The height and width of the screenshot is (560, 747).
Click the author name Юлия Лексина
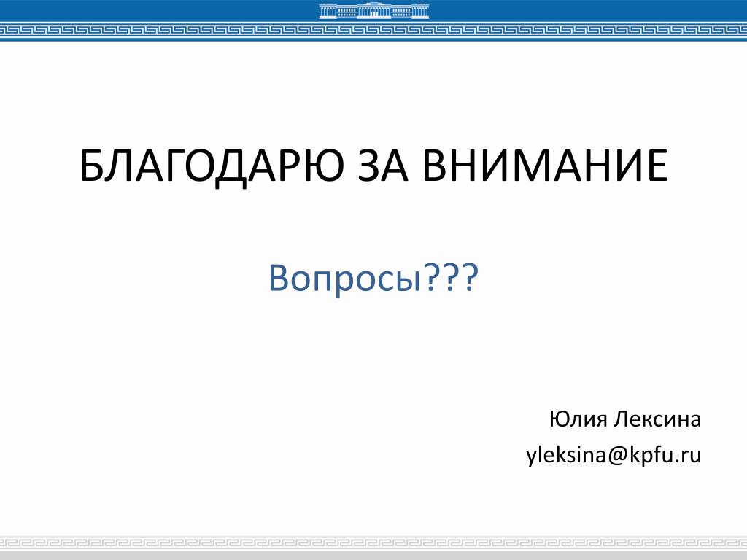pos(625,419)
